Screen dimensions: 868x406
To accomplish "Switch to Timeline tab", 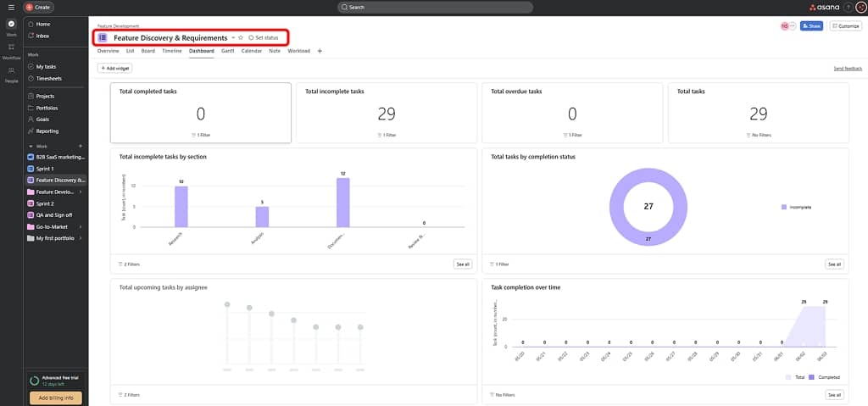I will pyautogui.click(x=171, y=51).
